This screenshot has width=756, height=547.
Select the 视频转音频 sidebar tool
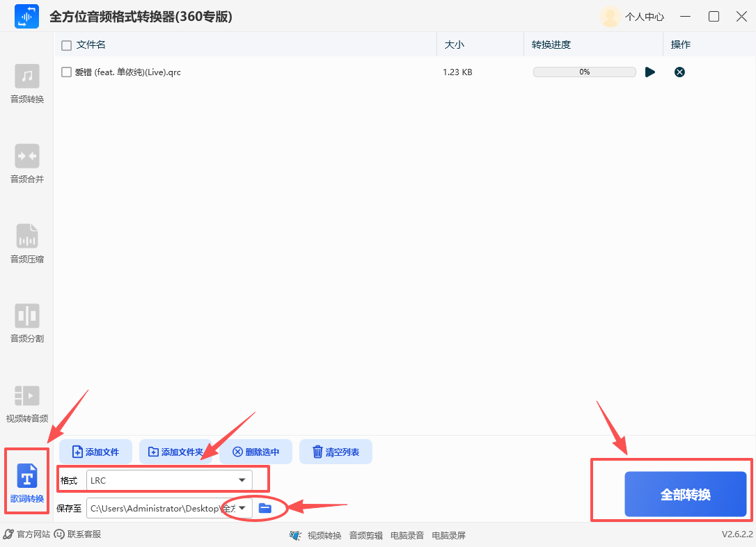coord(26,402)
